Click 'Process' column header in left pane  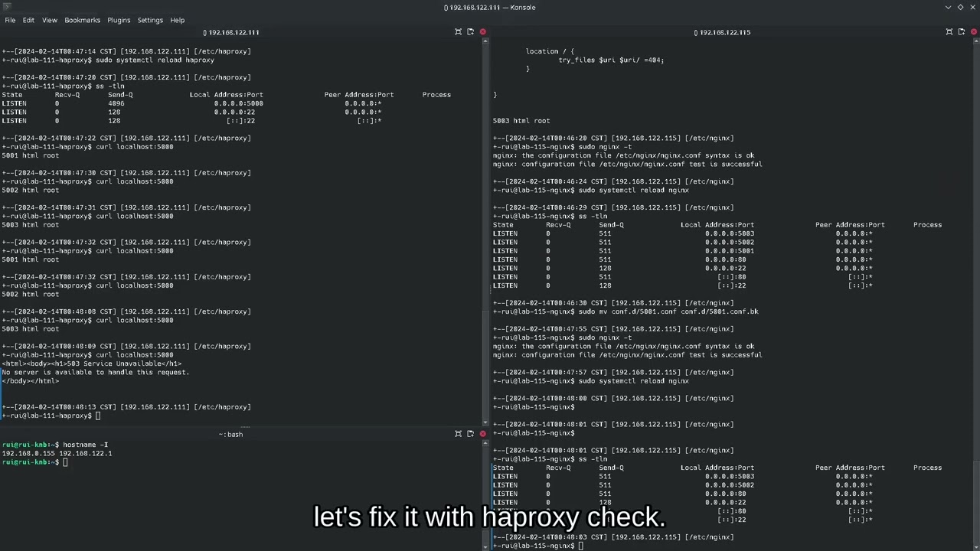(x=436, y=95)
